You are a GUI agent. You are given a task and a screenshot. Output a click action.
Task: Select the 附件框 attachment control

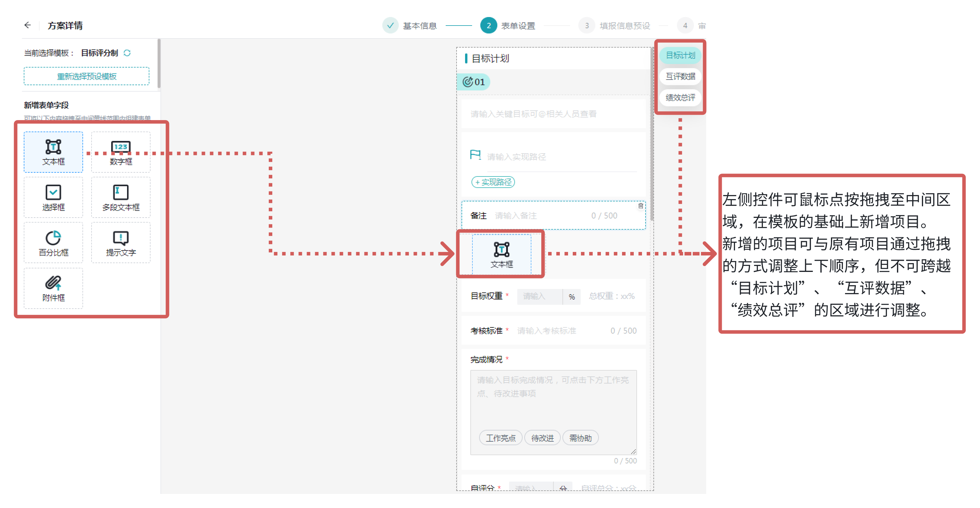coord(53,288)
